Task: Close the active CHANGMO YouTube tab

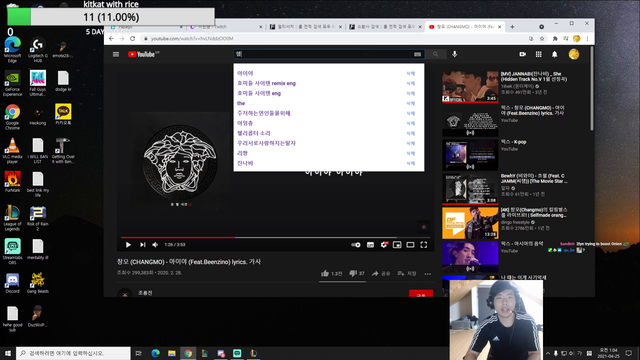Action: 500,27
